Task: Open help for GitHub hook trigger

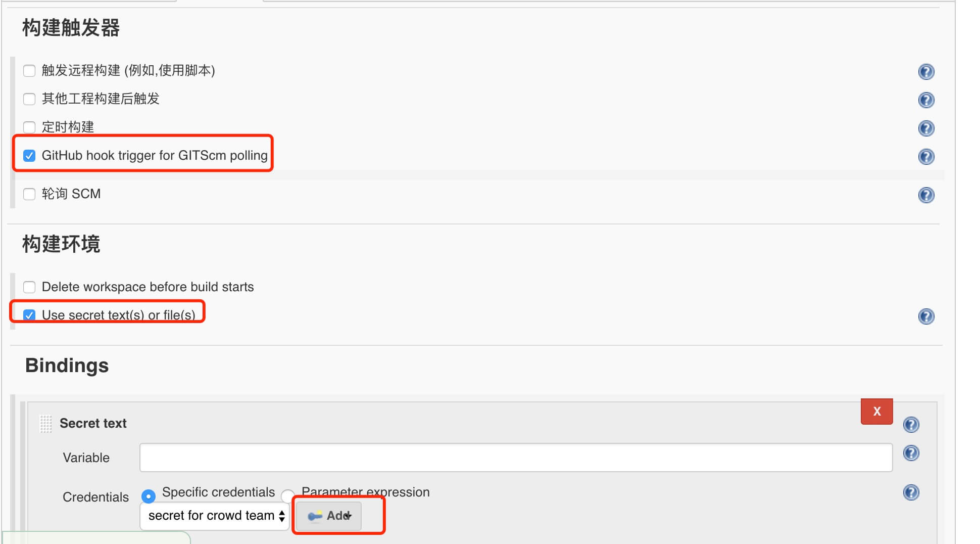Action: pyautogui.click(x=925, y=157)
